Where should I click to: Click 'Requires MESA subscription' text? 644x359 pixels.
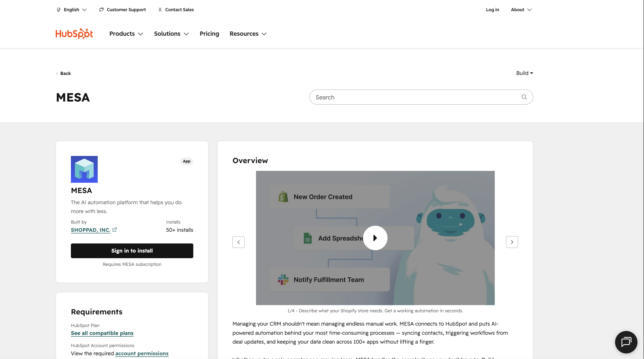tap(132, 264)
